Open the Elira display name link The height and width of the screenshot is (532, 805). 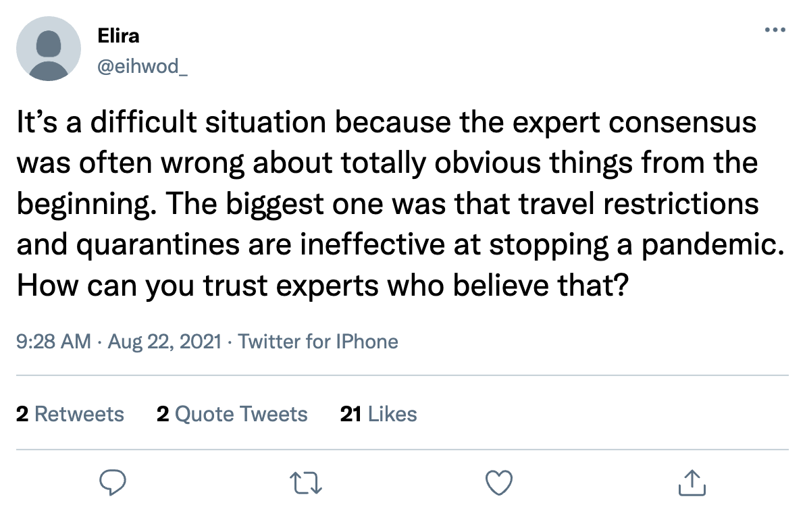[x=118, y=36]
